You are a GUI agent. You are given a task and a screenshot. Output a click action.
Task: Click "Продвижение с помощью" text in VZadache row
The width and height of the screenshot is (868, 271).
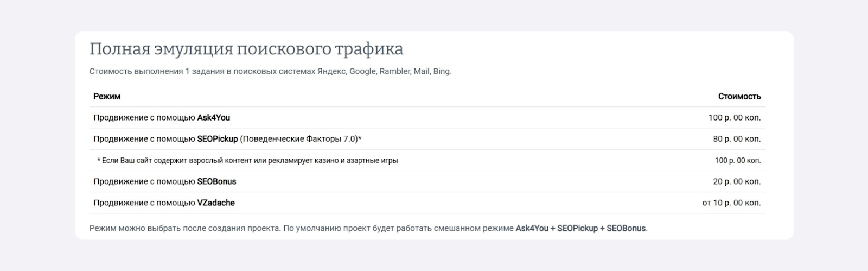click(x=144, y=203)
